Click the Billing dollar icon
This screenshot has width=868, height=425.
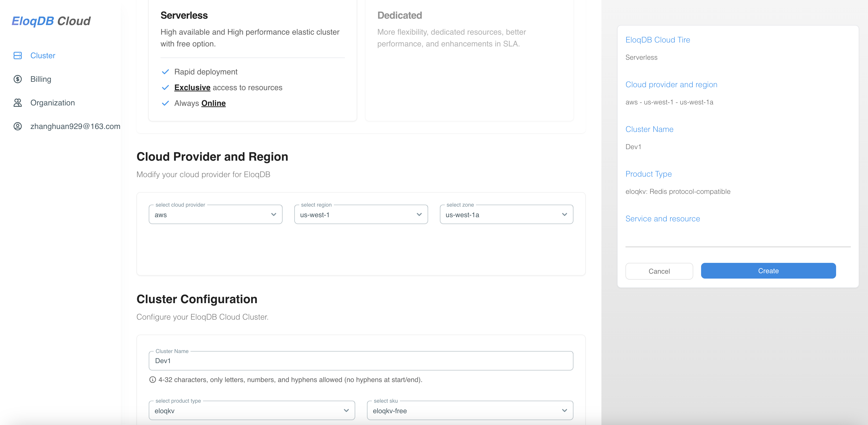[x=17, y=79]
